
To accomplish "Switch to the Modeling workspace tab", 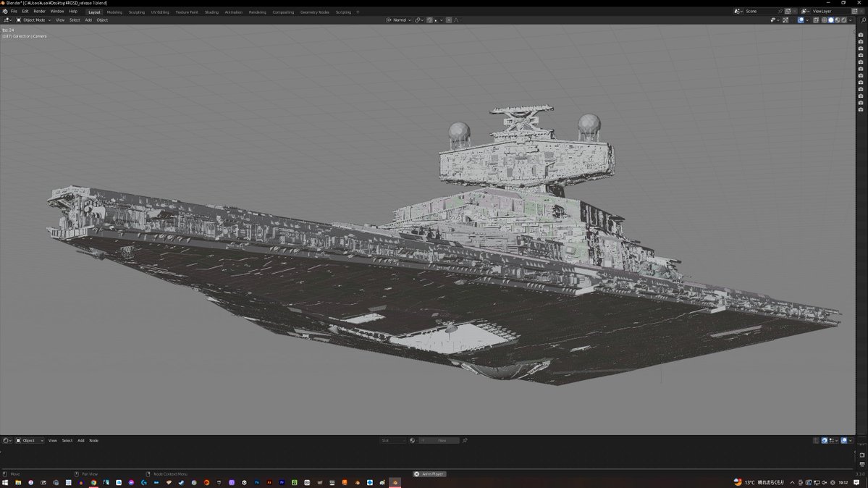I will tap(114, 12).
